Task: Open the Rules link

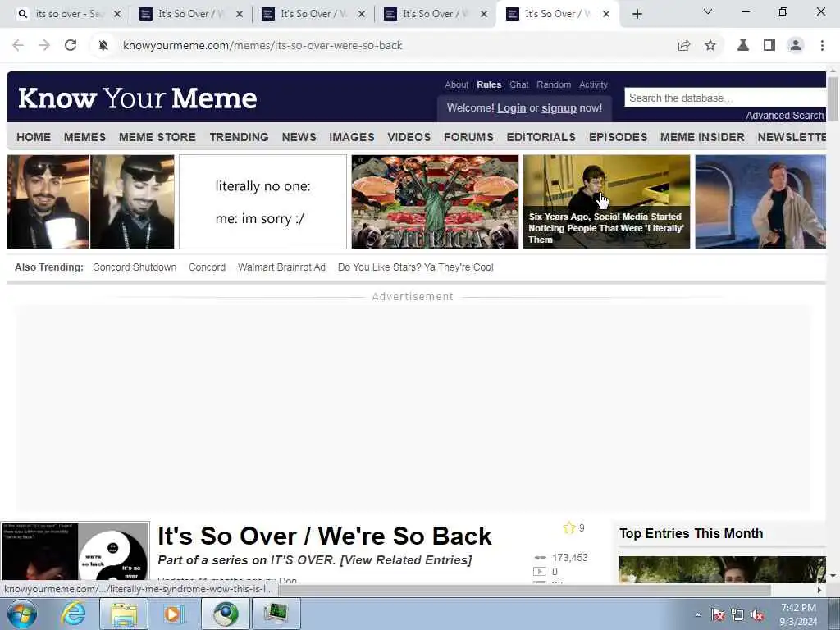Action: [489, 84]
